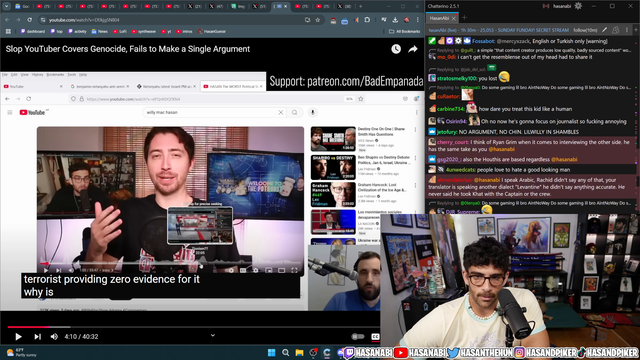Image resolution: width=640 pixels, height=360 pixels.
Task: Open the weather widget on taskbar
Action: [x=20, y=352]
